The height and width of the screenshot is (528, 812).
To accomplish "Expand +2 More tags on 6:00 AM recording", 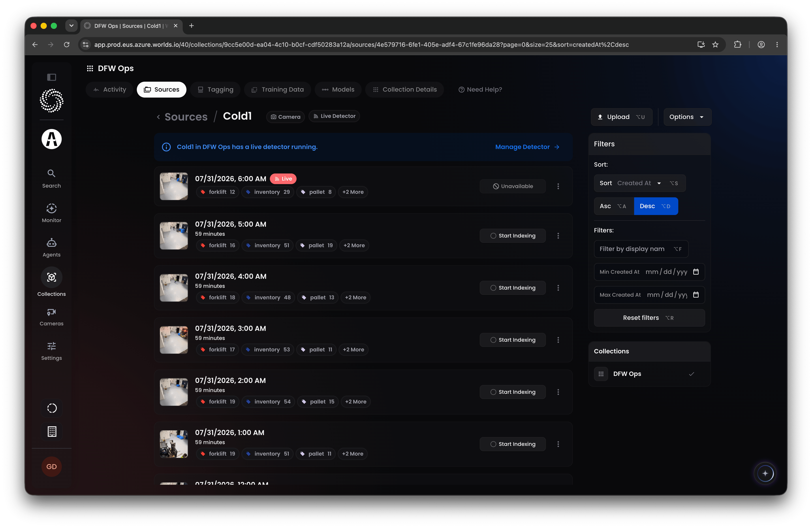I will (353, 192).
